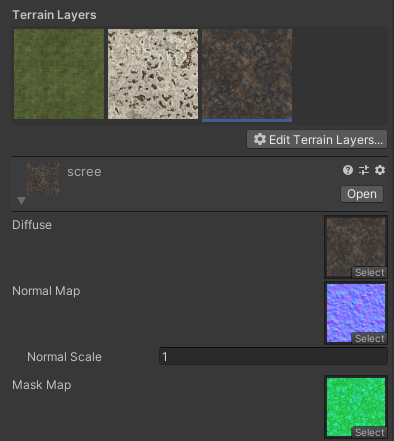Click the Select button on Normal Map
This screenshot has width=394, height=441.
pyautogui.click(x=369, y=338)
